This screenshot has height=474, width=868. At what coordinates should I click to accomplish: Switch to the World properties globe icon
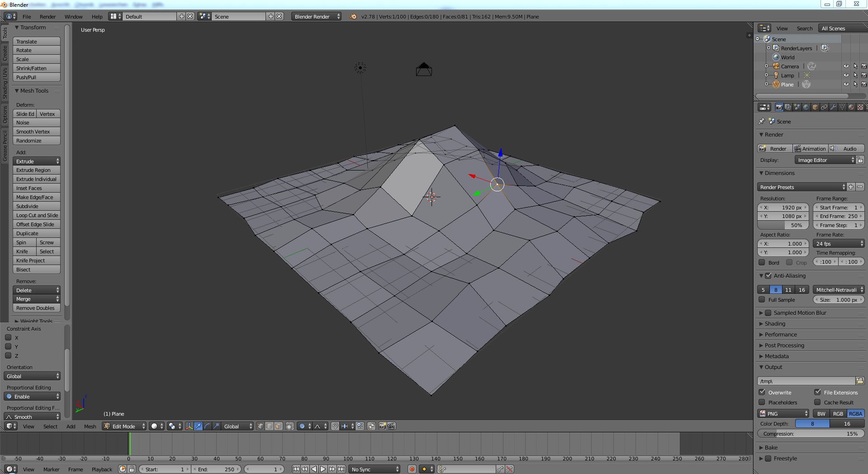[806, 107]
